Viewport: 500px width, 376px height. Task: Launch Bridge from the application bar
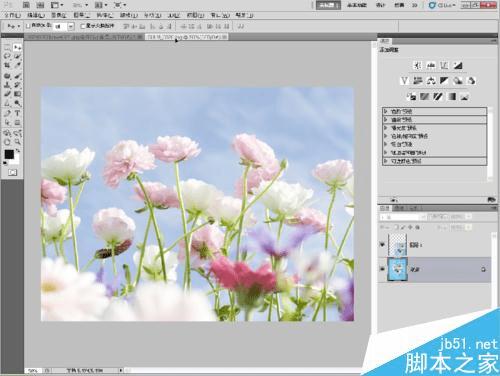pos(26,5)
